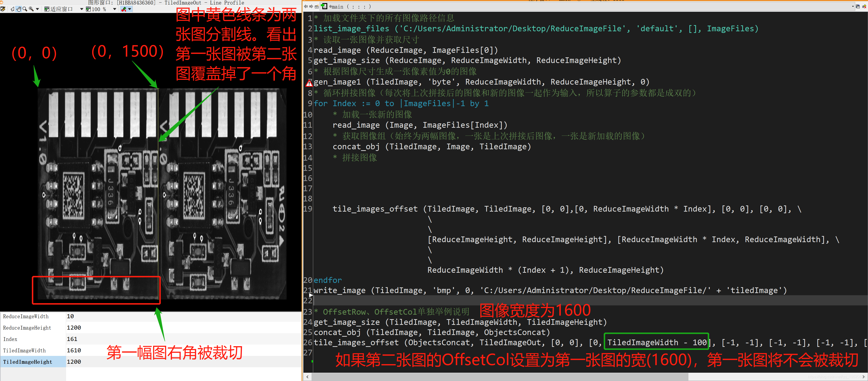Expand the procedure list dropdown arrow
Viewport: 868px width, 381px height.
pyautogui.click(x=853, y=6)
